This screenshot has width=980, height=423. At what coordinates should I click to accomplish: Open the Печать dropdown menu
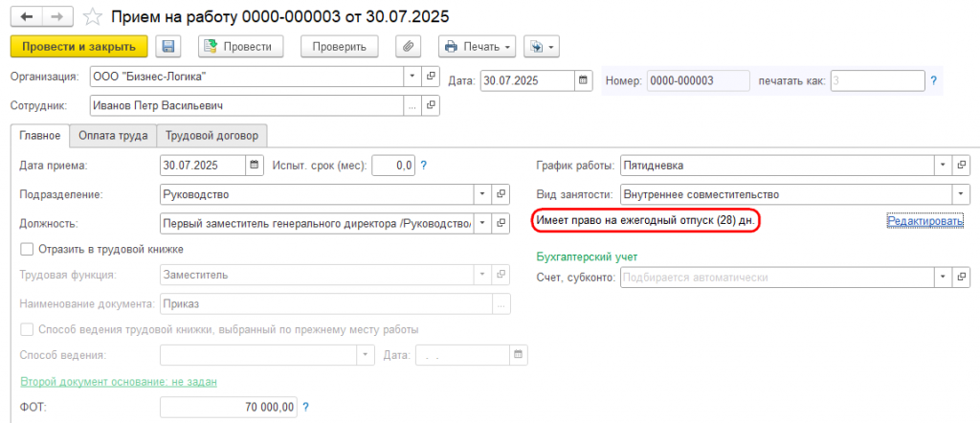(478, 46)
